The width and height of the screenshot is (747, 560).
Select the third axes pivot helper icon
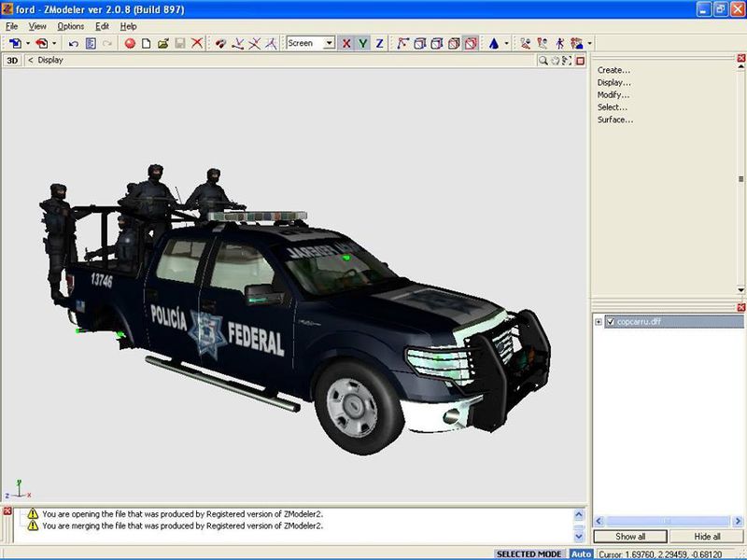pyautogui.click(x=271, y=44)
